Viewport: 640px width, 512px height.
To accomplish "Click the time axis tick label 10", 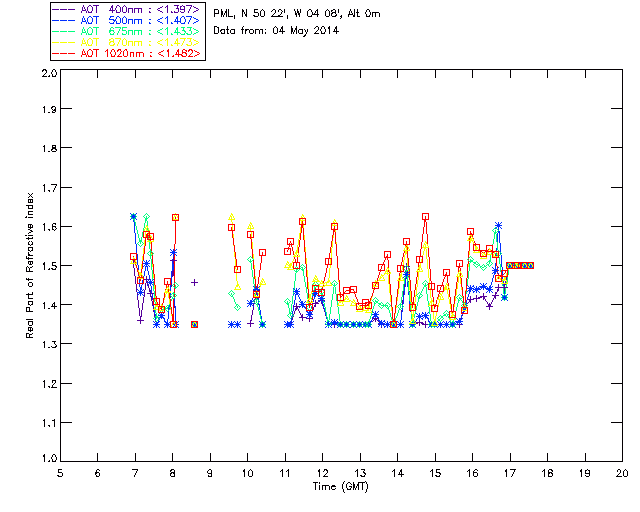I will 248,473.
